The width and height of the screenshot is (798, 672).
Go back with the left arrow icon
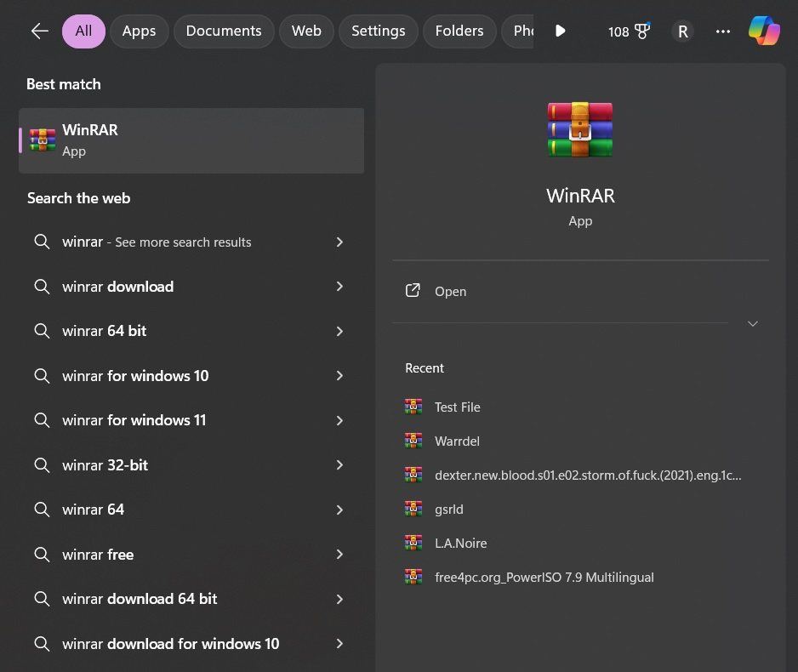point(40,31)
